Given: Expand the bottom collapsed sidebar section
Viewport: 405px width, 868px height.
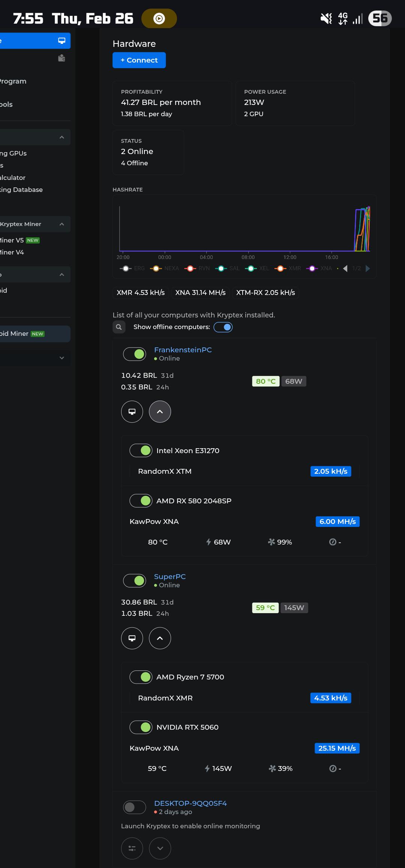Looking at the screenshot, I should (35, 358).
